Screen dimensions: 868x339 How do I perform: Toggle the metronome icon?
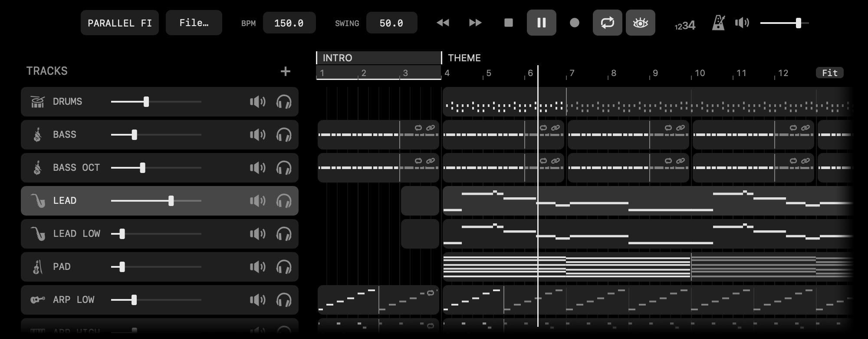point(718,23)
